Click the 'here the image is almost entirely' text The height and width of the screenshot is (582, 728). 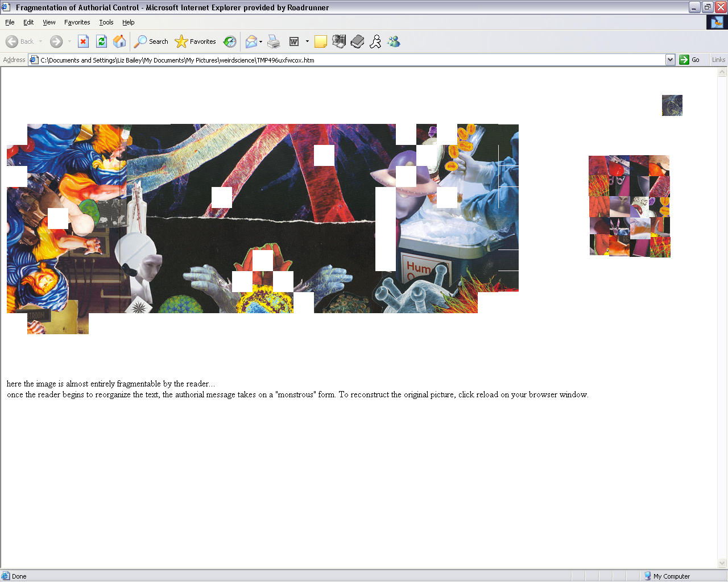(x=111, y=384)
